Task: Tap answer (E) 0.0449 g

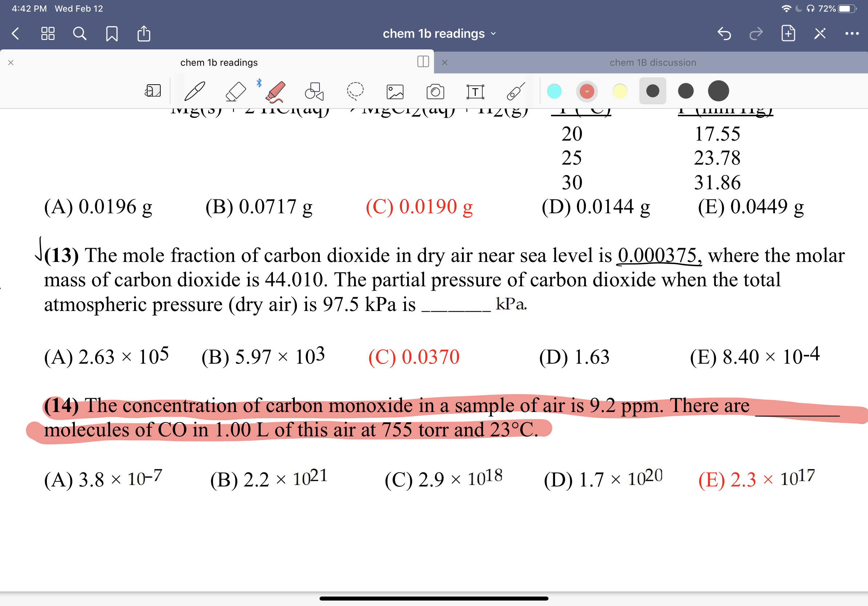Action: point(751,207)
